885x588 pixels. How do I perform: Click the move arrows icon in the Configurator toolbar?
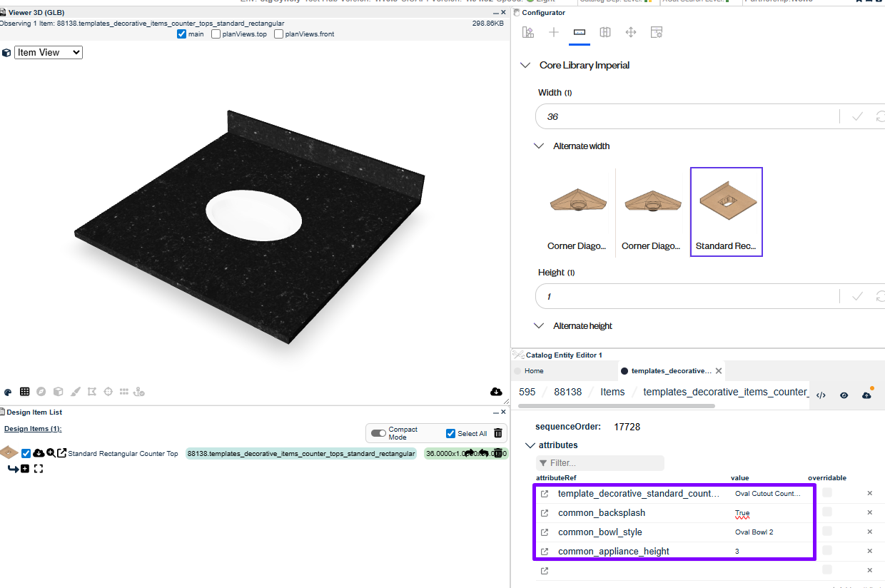pos(631,32)
